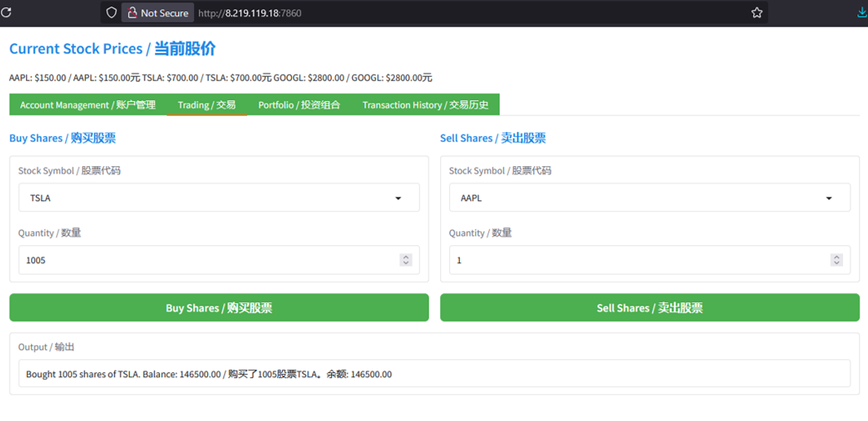Image resolution: width=868 pixels, height=421 pixels.
Task: Decrease the Buy Shares quantity with down arrow
Action: coord(406,263)
